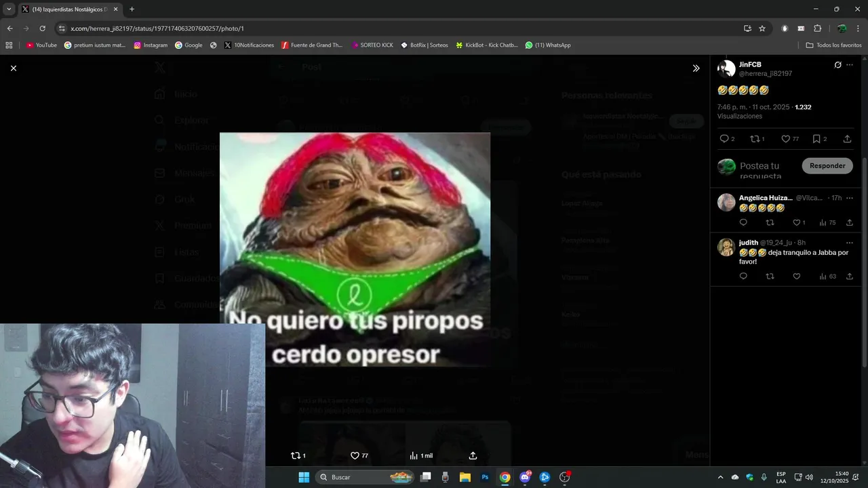Open Grok icon beside JinFCB's name
868x488 pixels.
click(x=837, y=65)
